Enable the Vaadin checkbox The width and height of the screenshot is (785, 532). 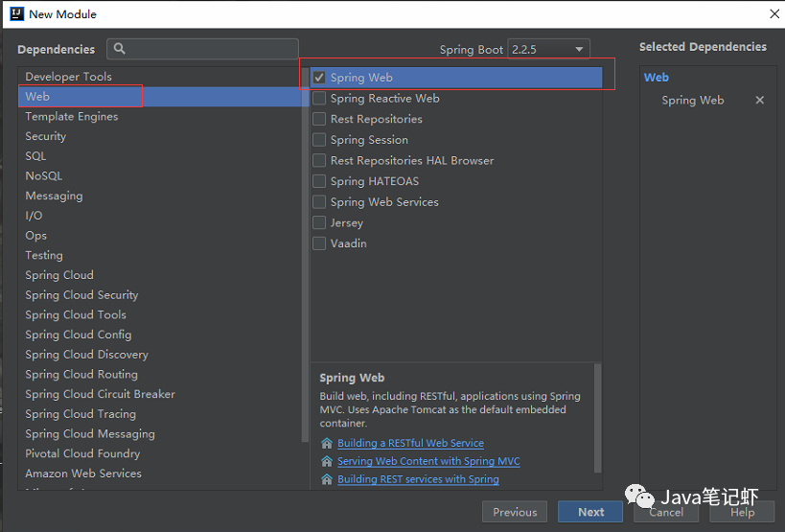coord(319,243)
